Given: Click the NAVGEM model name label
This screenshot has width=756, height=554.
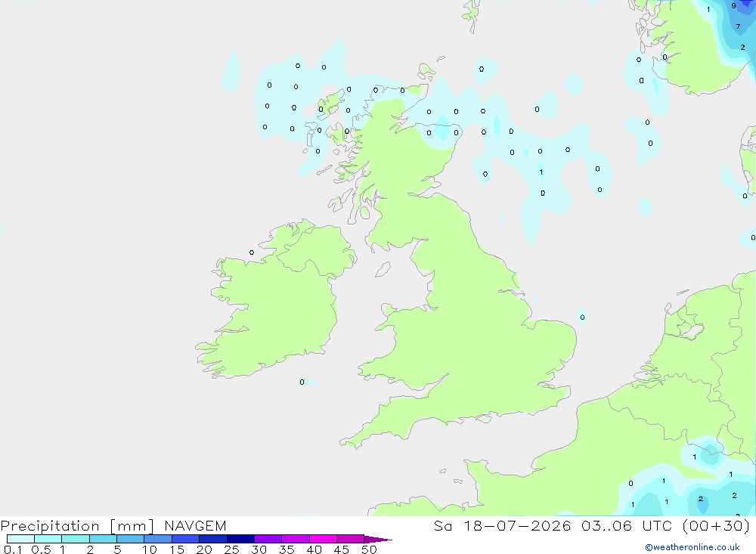Looking at the screenshot, I should (x=195, y=525).
